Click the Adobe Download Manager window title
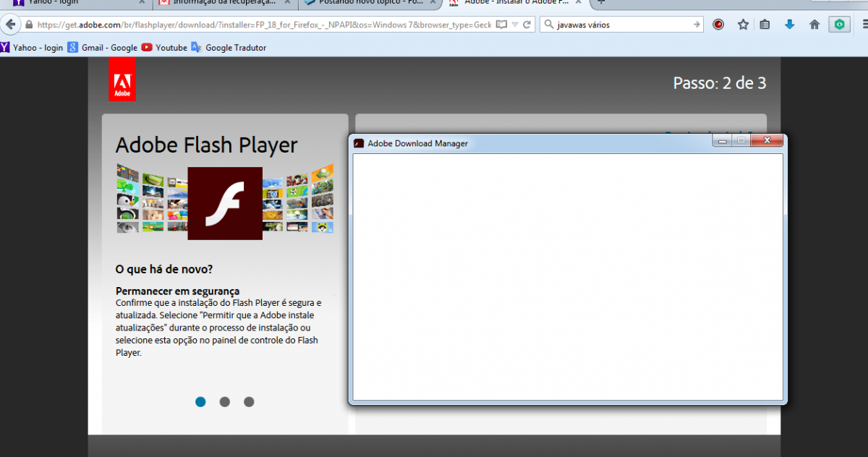 [x=417, y=143]
